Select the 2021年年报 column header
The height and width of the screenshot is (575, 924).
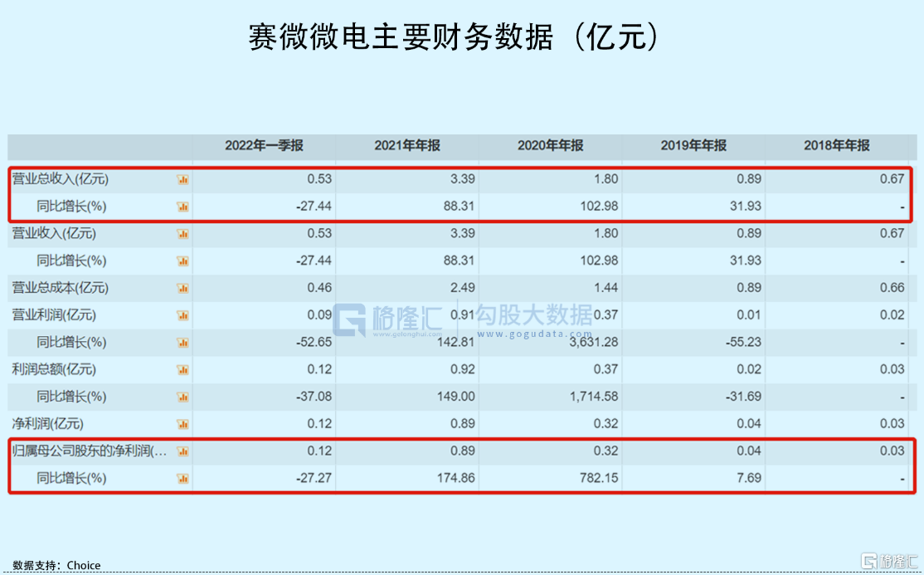[x=407, y=146]
